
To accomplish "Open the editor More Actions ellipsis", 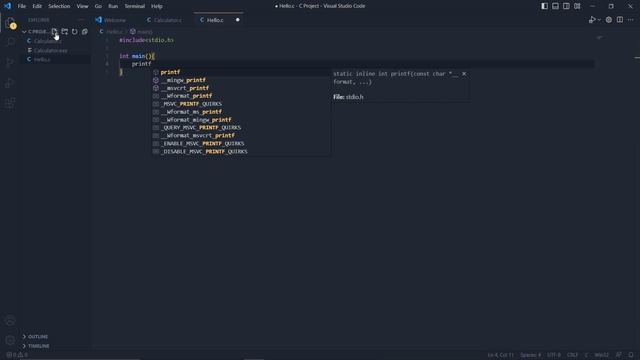I will point(631,20).
